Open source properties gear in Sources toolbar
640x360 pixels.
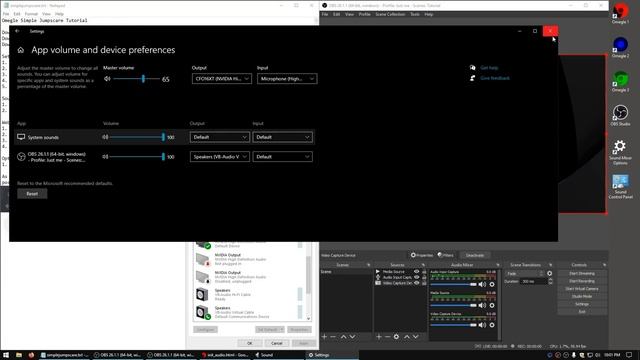(396, 337)
